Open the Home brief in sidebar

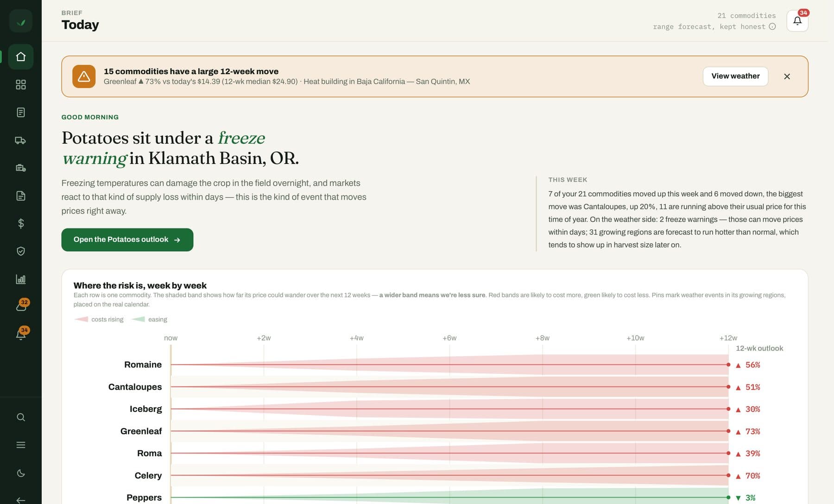pos(21,57)
